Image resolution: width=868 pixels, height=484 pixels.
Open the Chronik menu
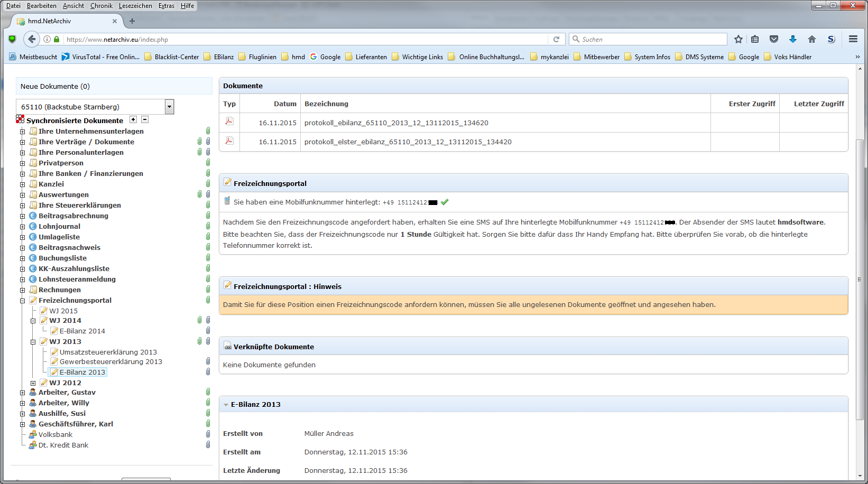point(101,6)
